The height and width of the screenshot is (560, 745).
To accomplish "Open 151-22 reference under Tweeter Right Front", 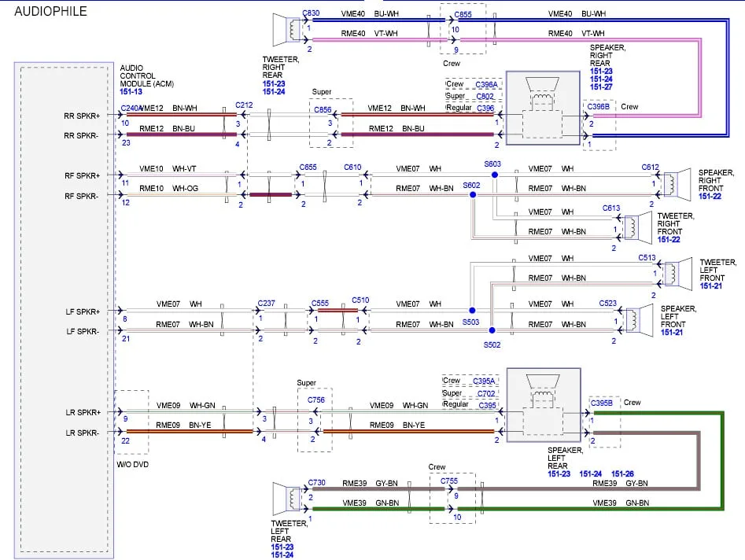I will pyautogui.click(x=669, y=239).
